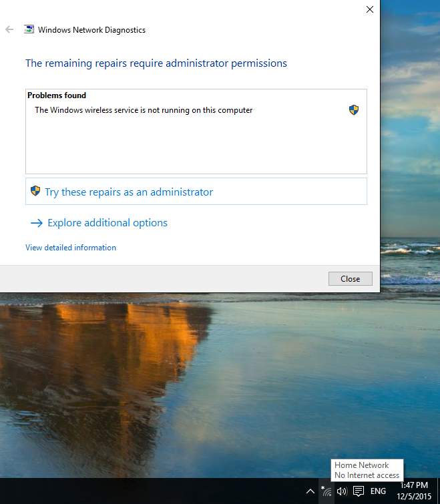This screenshot has height=504, width=440.
Task: Click the back arrow in diagnostics window
Action: [9, 29]
